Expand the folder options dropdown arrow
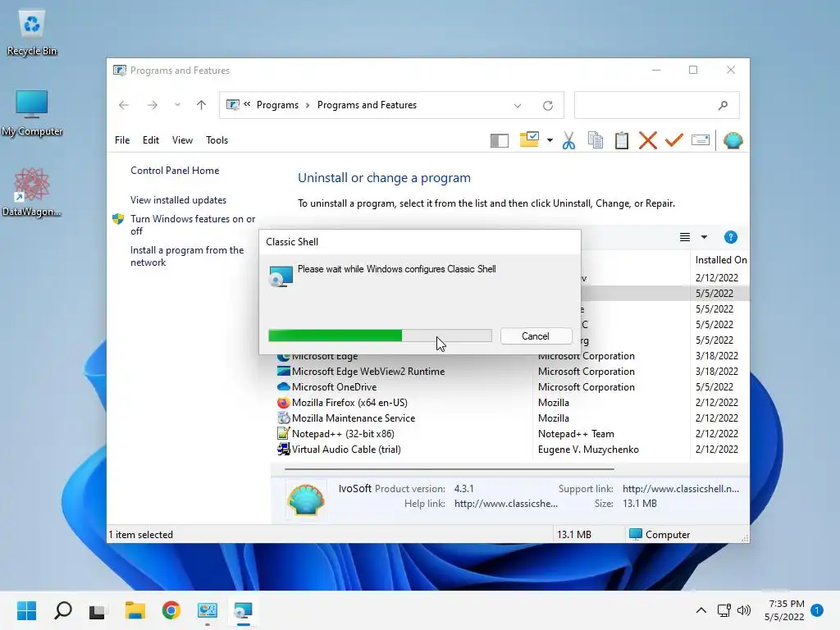 click(x=550, y=140)
